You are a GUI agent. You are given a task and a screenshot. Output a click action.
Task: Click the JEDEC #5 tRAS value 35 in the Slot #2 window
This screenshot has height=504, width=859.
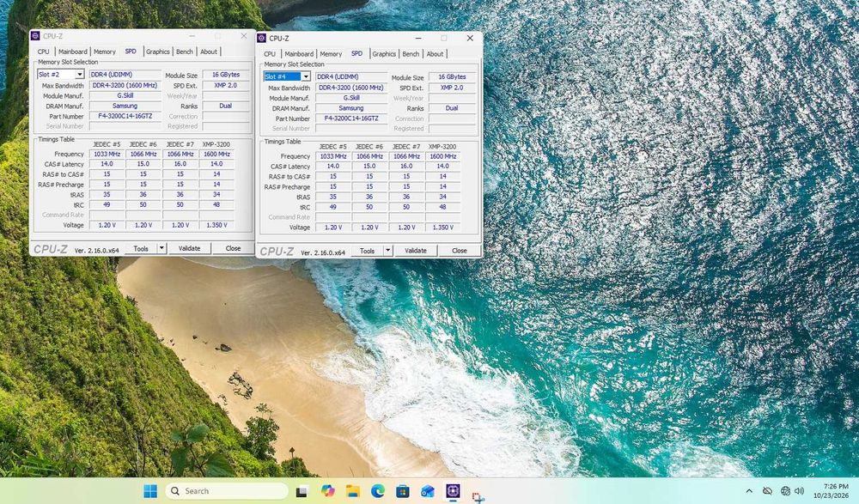107,195
